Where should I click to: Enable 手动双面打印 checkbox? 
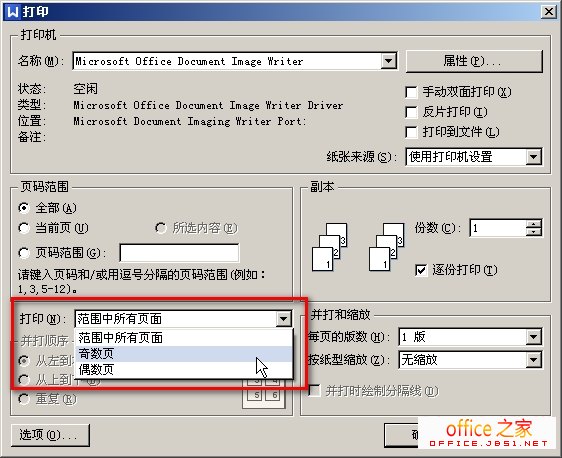(x=411, y=92)
